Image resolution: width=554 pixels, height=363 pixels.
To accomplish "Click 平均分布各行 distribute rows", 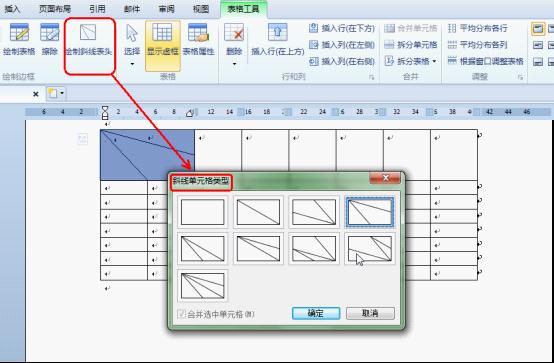I will point(478,28).
